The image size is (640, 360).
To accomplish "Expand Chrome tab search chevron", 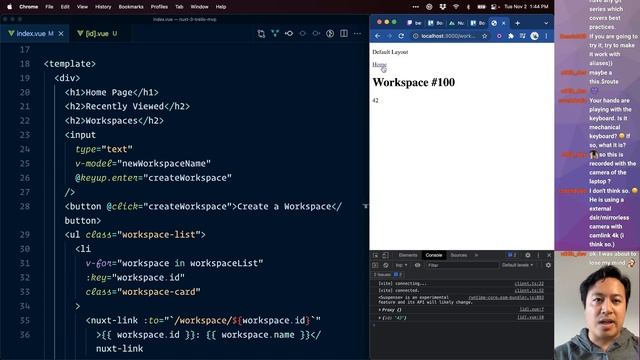I will coord(546,23).
